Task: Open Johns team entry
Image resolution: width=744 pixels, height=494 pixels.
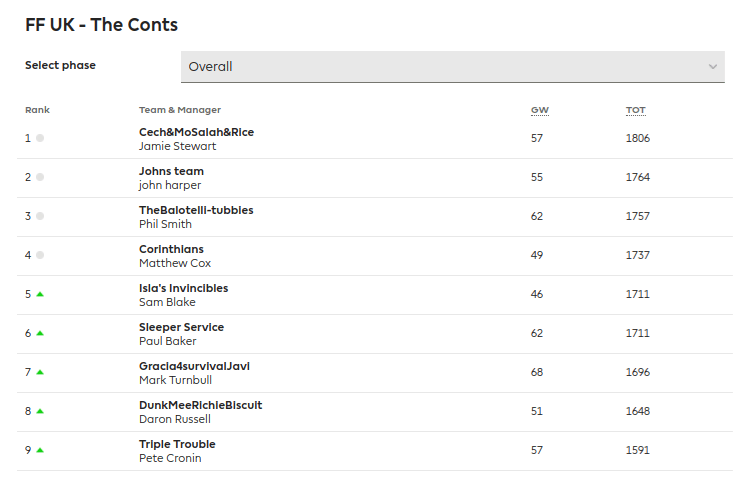Action: 171,171
